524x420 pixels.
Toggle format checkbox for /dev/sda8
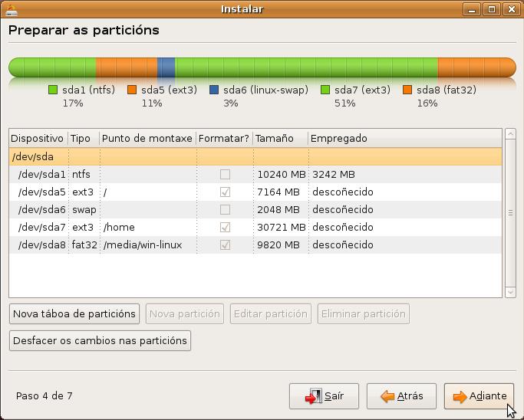(225, 245)
